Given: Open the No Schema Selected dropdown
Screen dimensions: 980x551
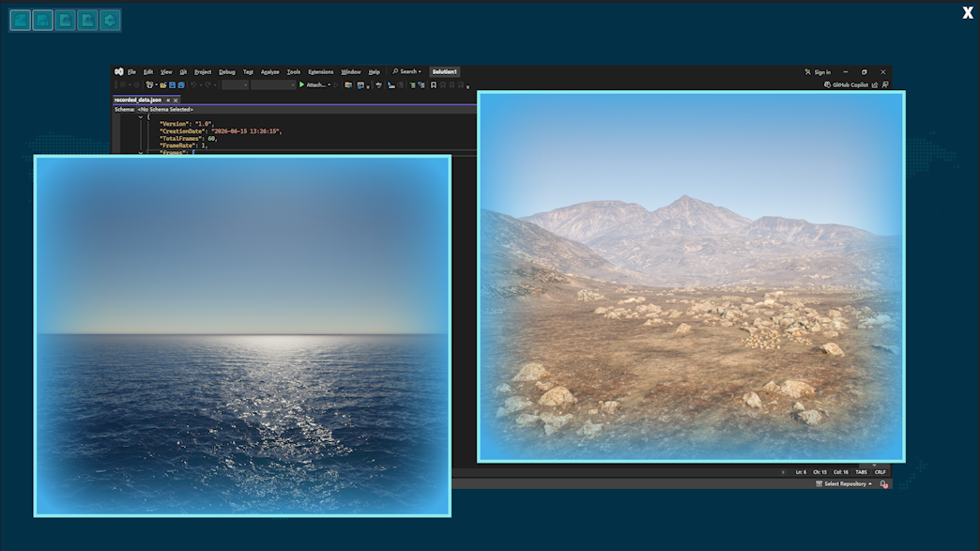Looking at the screenshot, I should (x=306, y=109).
